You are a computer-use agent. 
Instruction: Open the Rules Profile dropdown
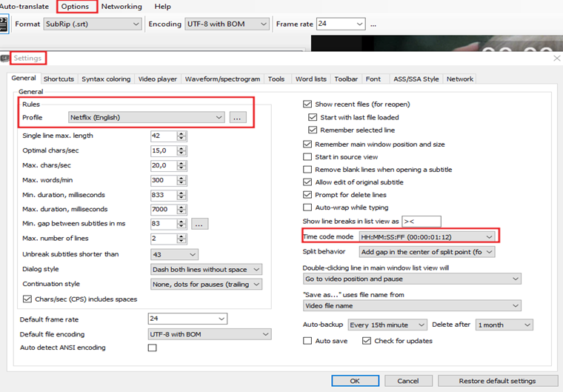(x=147, y=118)
